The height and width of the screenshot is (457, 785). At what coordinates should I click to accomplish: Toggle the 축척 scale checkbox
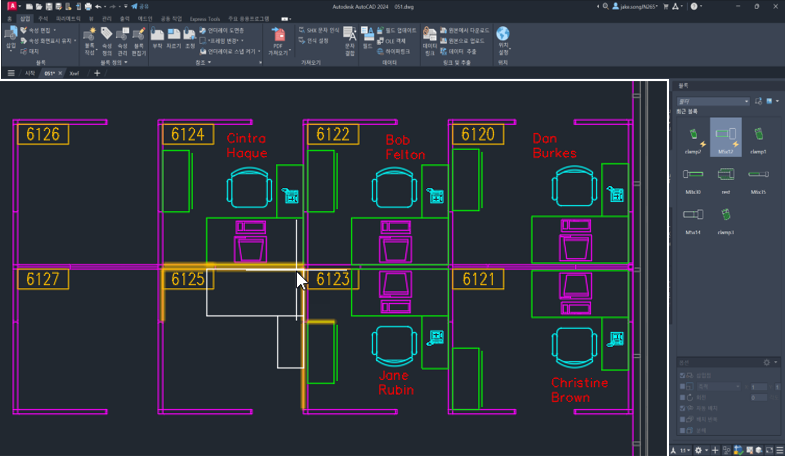tap(682, 386)
